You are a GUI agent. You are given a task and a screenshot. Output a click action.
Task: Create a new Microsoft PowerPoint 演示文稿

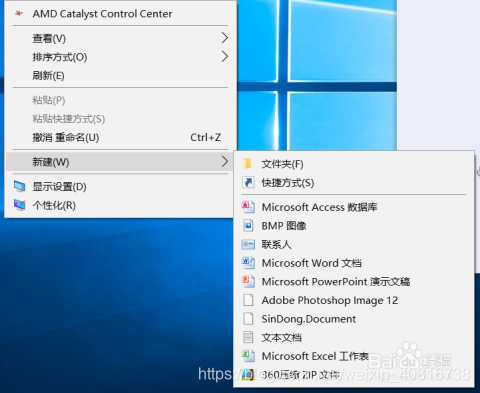(354, 281)
